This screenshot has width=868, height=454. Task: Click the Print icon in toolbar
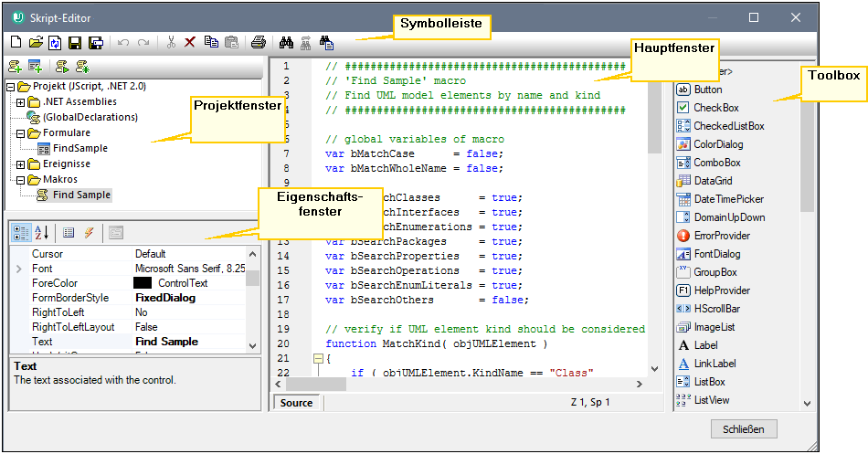[259, 42]
